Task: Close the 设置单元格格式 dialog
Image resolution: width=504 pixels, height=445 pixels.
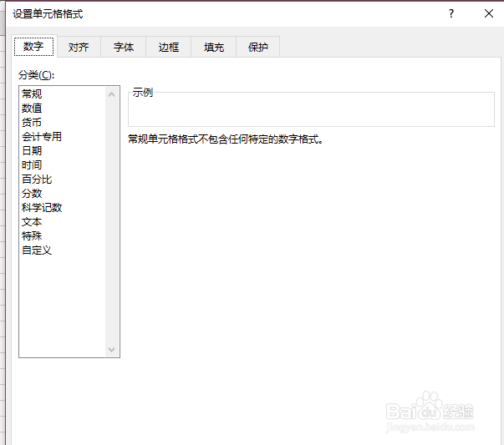Action: coord(489,13)
